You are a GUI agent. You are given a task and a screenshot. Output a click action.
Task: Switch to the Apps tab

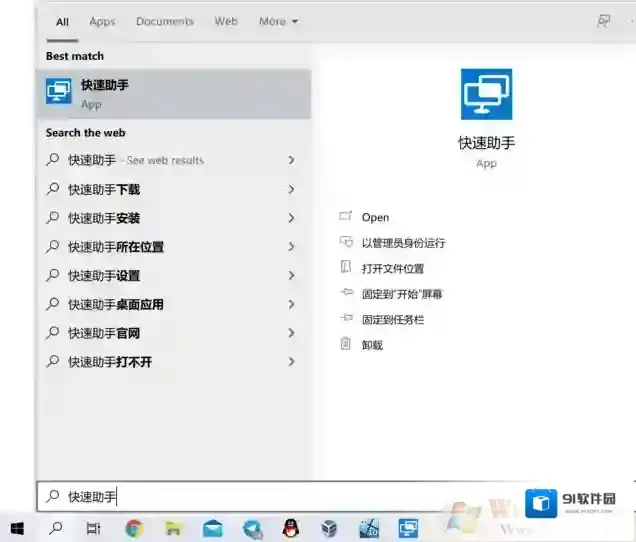tap(102, 21)
